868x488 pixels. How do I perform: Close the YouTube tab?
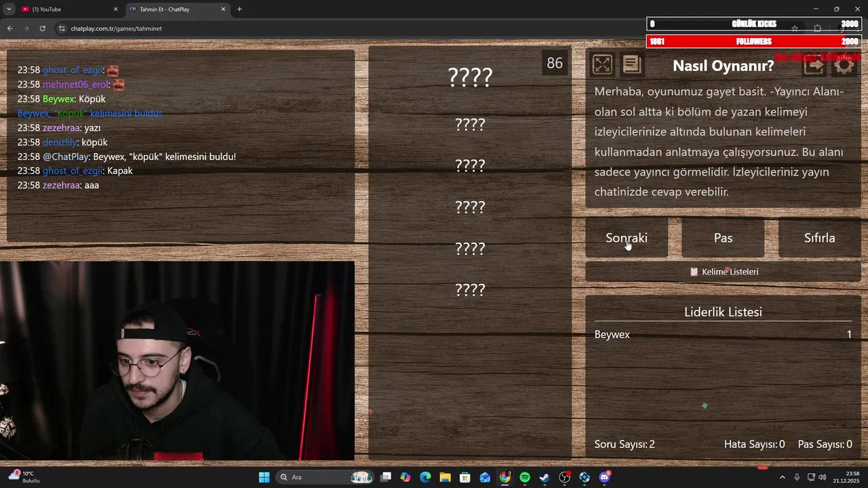tap(115, 9)
